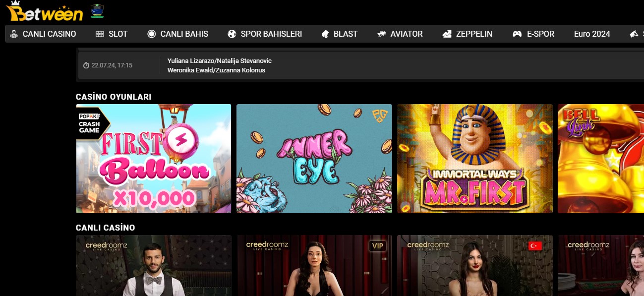Open the creedroomz table with the male dealer

click(154, 266)
